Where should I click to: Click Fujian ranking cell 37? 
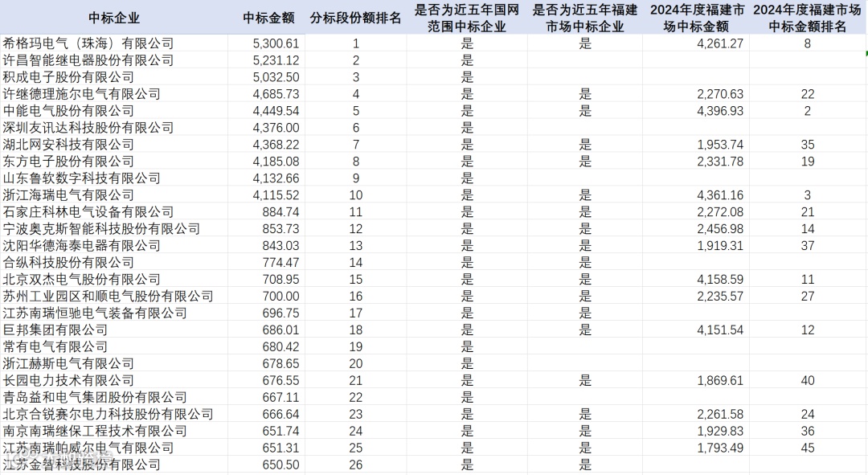pyautogui.click(x=807, y=245)
